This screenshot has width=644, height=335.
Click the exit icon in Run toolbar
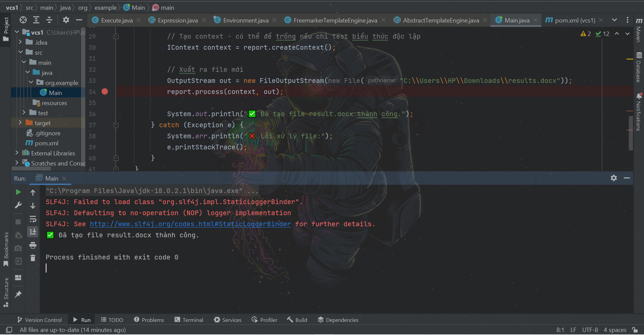(18, 261)
